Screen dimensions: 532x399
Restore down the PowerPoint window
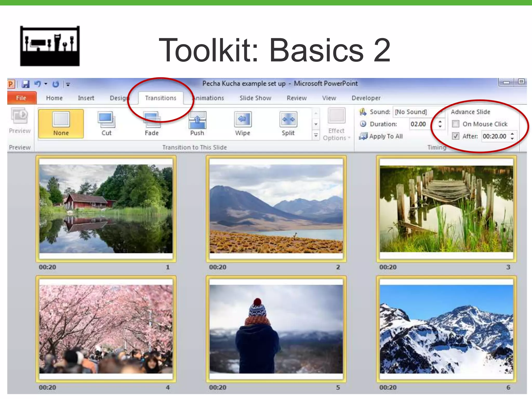[x=521, y=82]
